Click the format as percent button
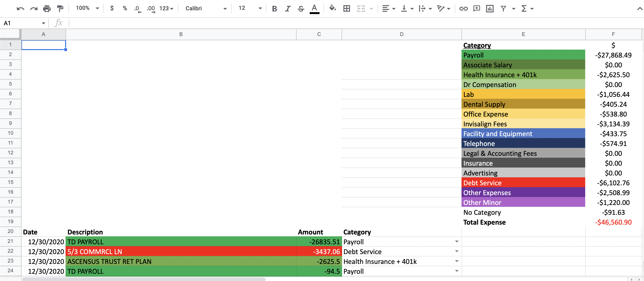This screenshot has width=644, height=281. 125,8
